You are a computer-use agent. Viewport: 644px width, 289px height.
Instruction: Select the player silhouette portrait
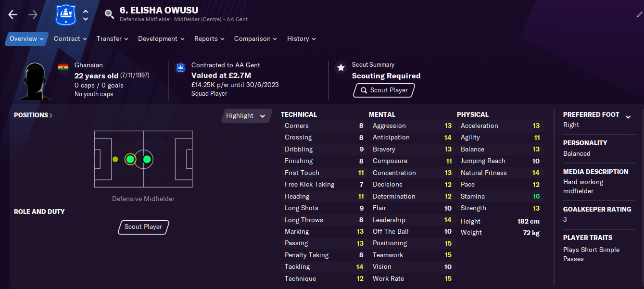(x=36, y=81)
